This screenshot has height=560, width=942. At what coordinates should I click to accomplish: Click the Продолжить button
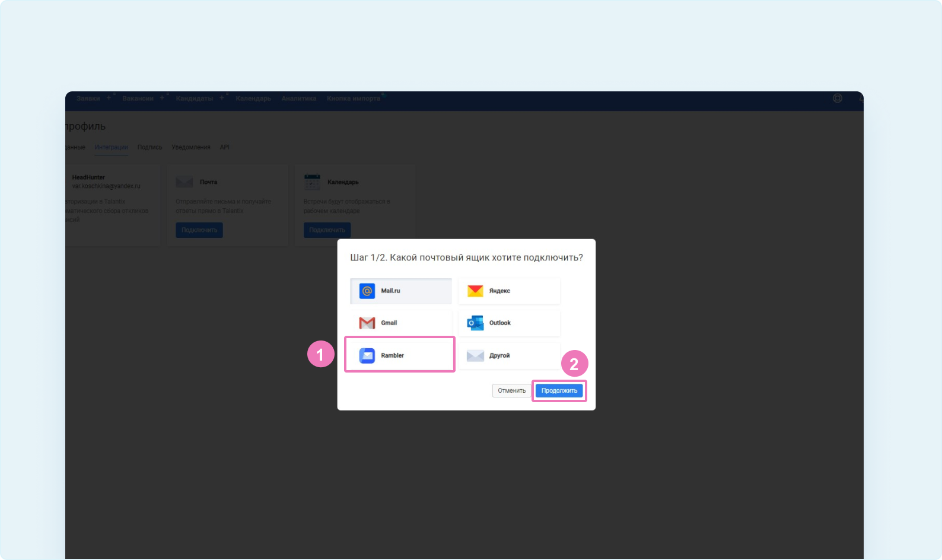pos(559,390)
